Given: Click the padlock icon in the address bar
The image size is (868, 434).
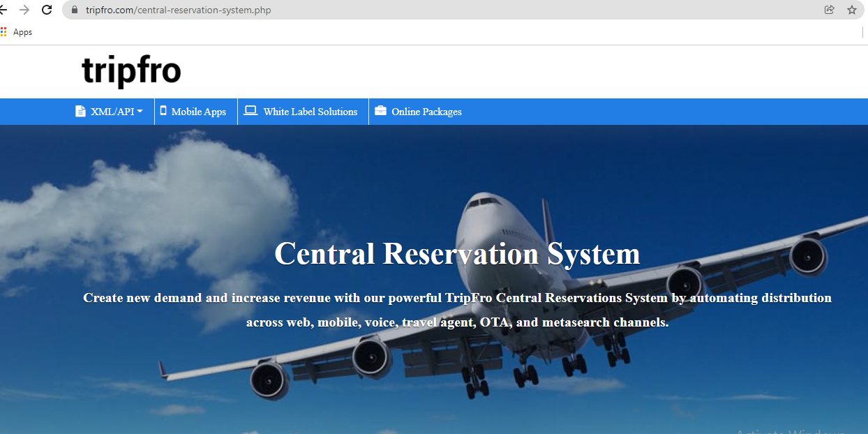Looking at the screenshot, I should click(x=73, y=10).
